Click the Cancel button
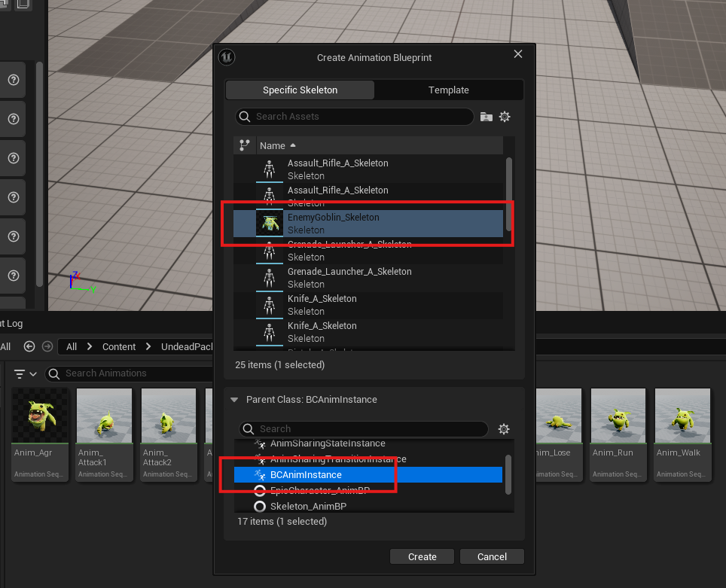Image resolution: width=726 pixels, height=588 pixels. click(x=492, y=556)
